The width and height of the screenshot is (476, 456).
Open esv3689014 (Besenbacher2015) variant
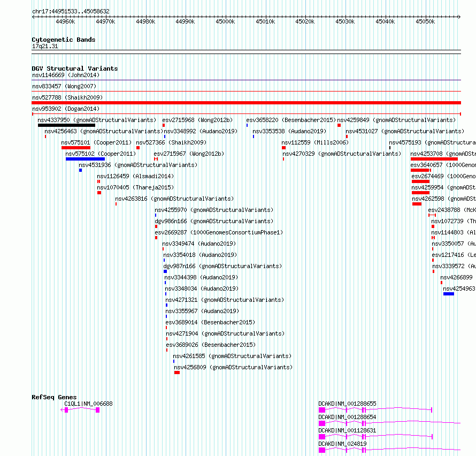pos(210,322)
